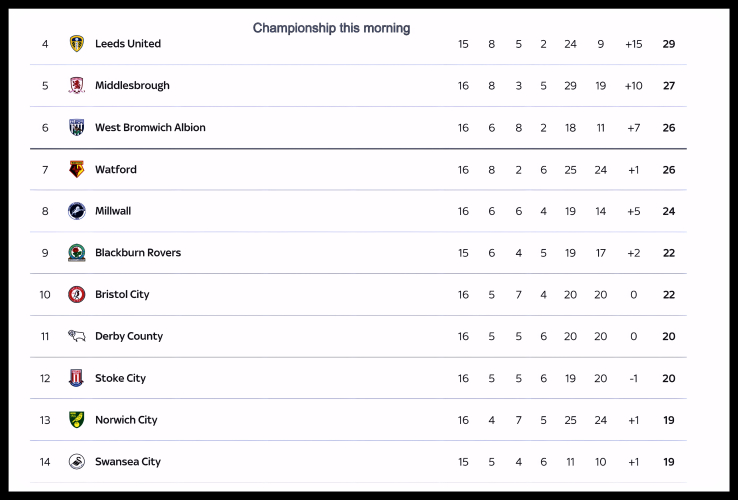This screenshot has width=738, height=500.
Task: Click the Norwich City canary badge
Action: pyautogui.click(x=77, y=420)
